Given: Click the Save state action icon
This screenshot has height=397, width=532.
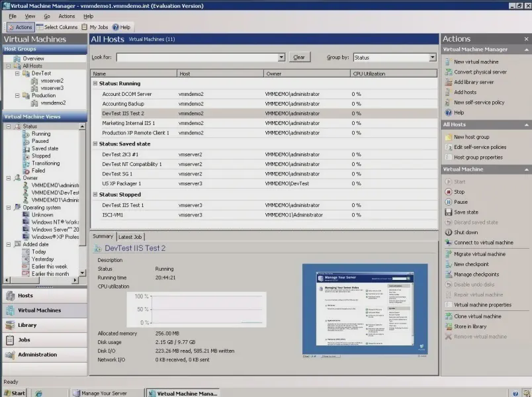Looking at the screenshot, I should coord(448,212).
